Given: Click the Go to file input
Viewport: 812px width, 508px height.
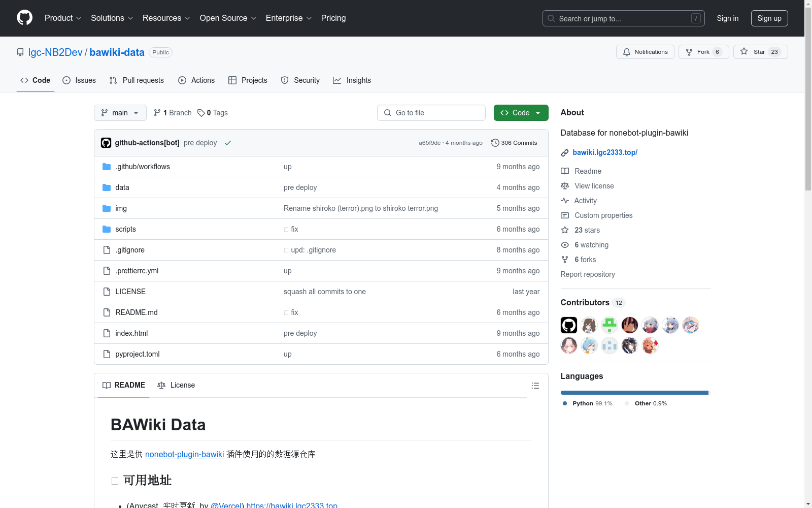Looking at the screenshot, I should click(x=431, y=113).
